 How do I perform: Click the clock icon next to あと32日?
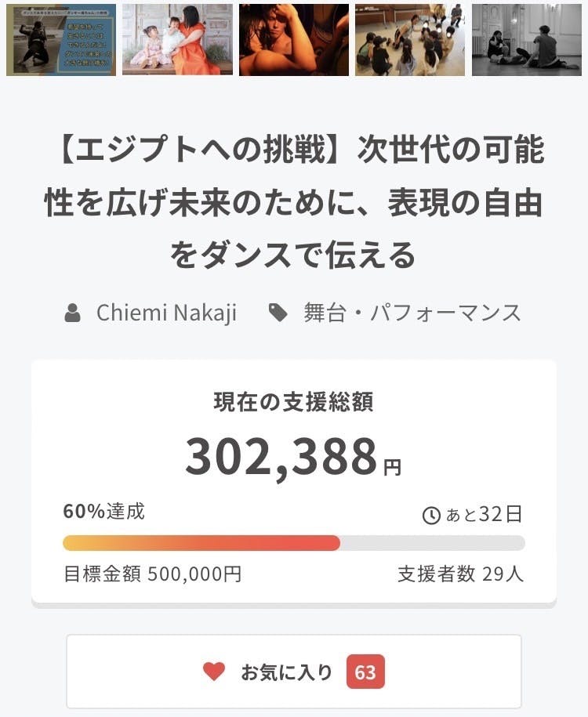coord(431,515)
